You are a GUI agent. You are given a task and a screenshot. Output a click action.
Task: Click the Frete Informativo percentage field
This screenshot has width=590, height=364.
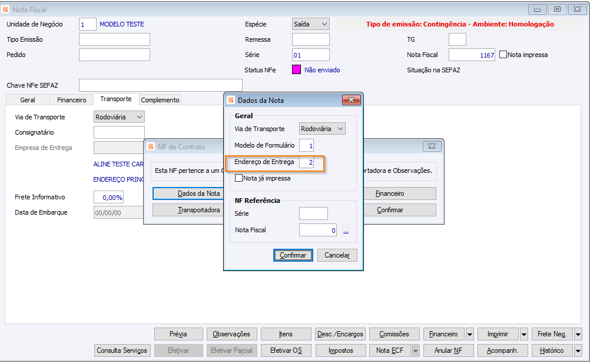tap(108, 197)
